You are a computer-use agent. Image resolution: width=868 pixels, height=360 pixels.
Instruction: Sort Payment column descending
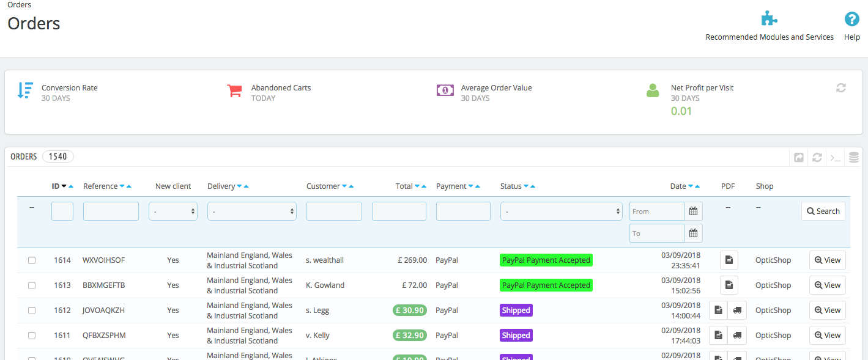click(x=470, y=186)
